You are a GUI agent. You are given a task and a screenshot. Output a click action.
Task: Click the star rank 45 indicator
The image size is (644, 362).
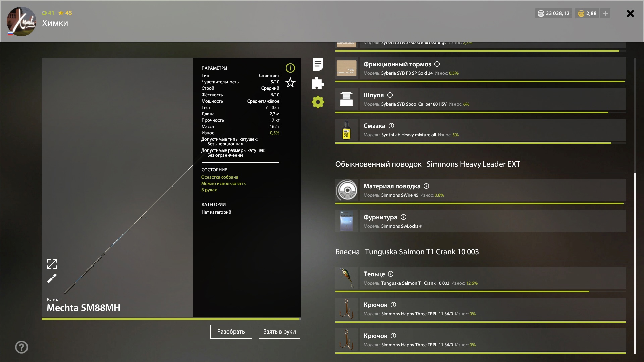[x=65, y=13]
